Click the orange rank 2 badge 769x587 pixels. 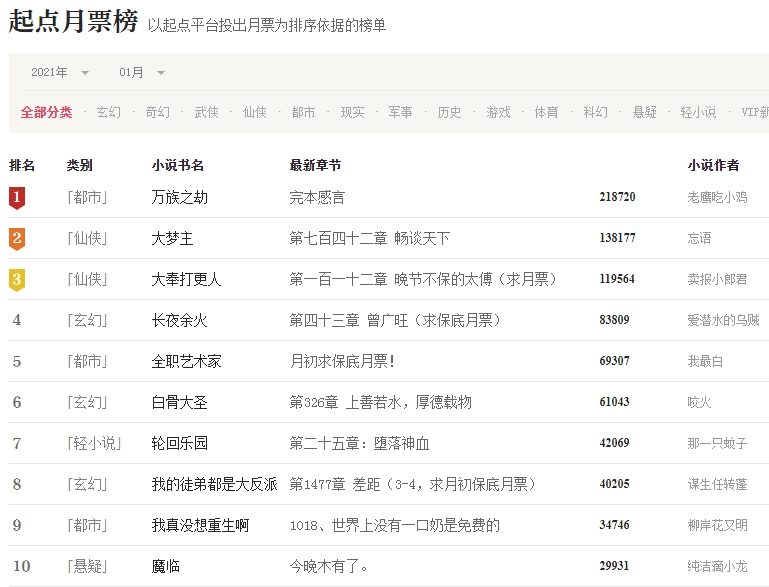(17, 239)
